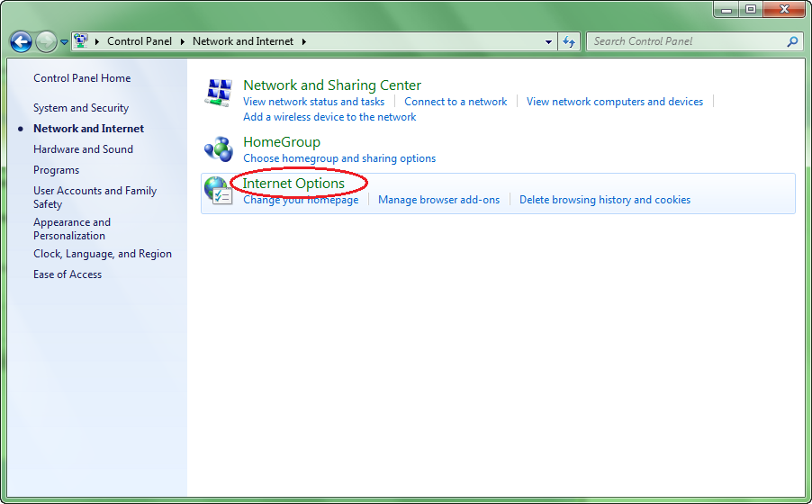Click the Control Panel address bar icon
Screen dimensions: 812x504
pos(81,40)
